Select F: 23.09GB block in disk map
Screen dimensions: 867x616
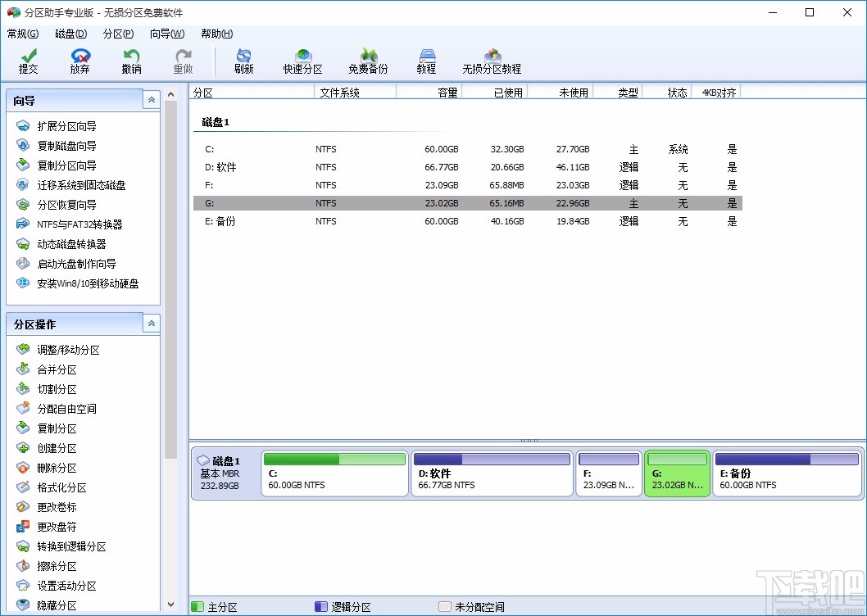click(x=609, y=474)
